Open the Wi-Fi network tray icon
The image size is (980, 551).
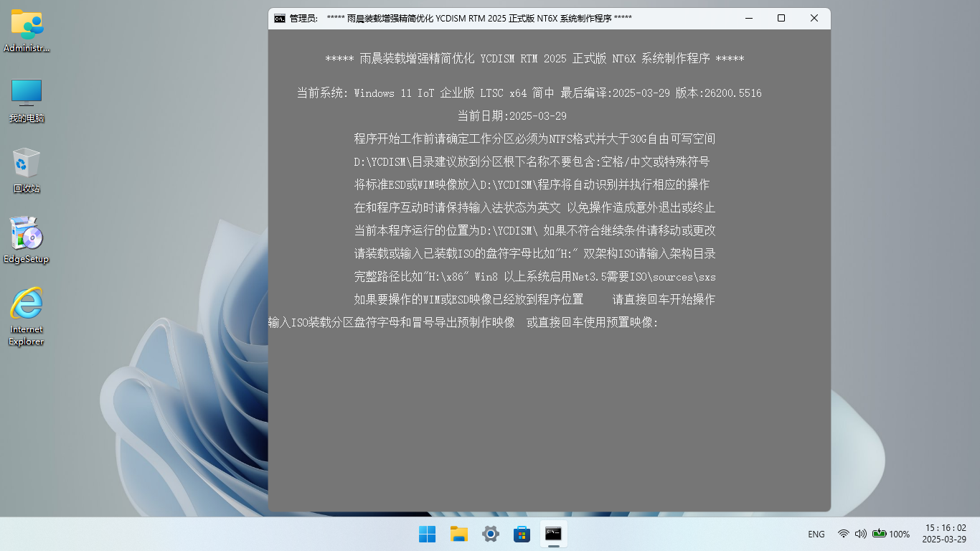tap(844, 534)
